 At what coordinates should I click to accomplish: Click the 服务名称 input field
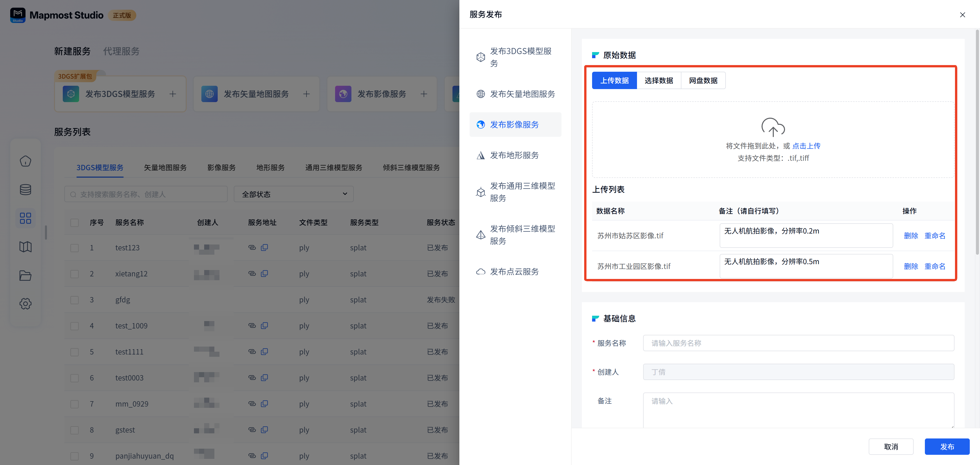coord(798,343)
